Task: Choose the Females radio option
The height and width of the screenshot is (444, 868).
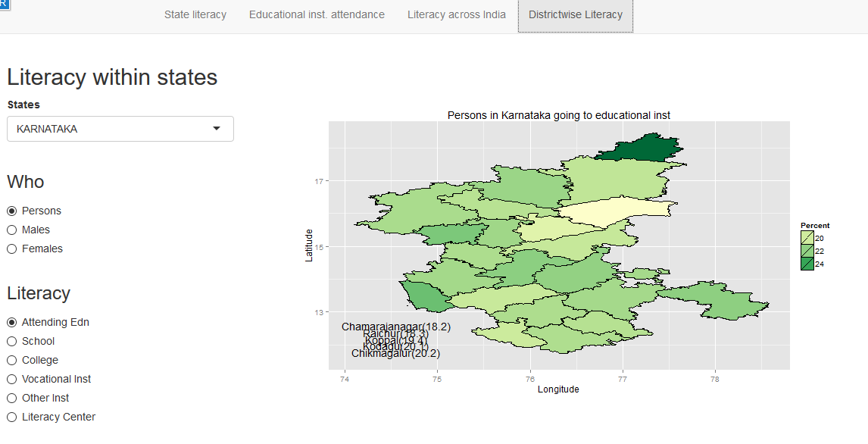Action: click(x=12, y=249)
